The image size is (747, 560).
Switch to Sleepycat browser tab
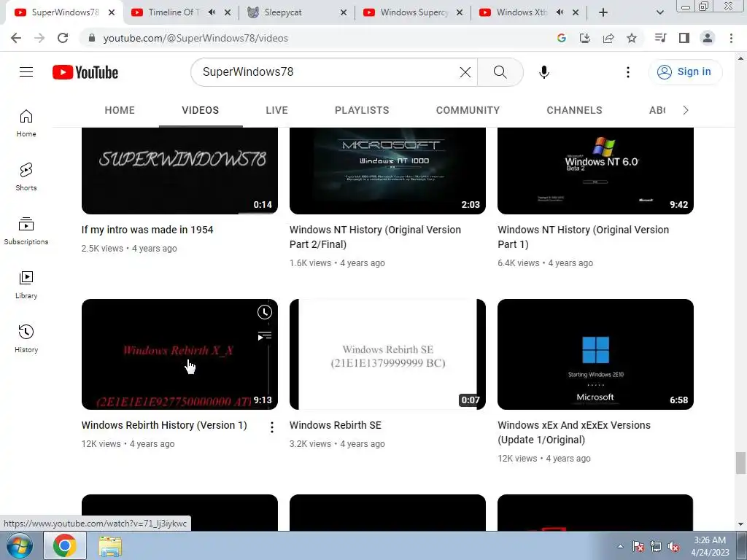(296, 13)
